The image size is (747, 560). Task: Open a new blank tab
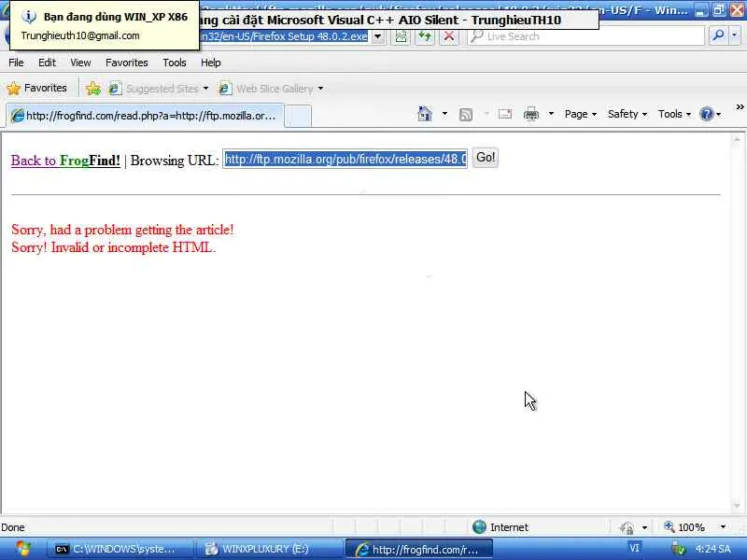click(x=298, y=116)
